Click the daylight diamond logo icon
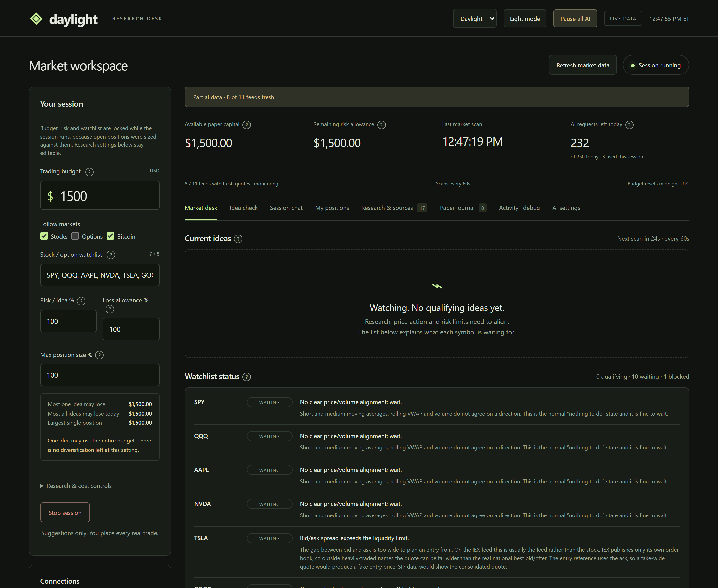 36,19
